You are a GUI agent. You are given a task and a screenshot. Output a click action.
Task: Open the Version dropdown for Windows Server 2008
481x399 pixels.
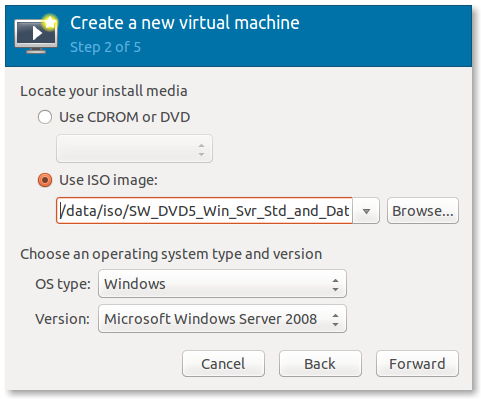[x=222, y=319]
